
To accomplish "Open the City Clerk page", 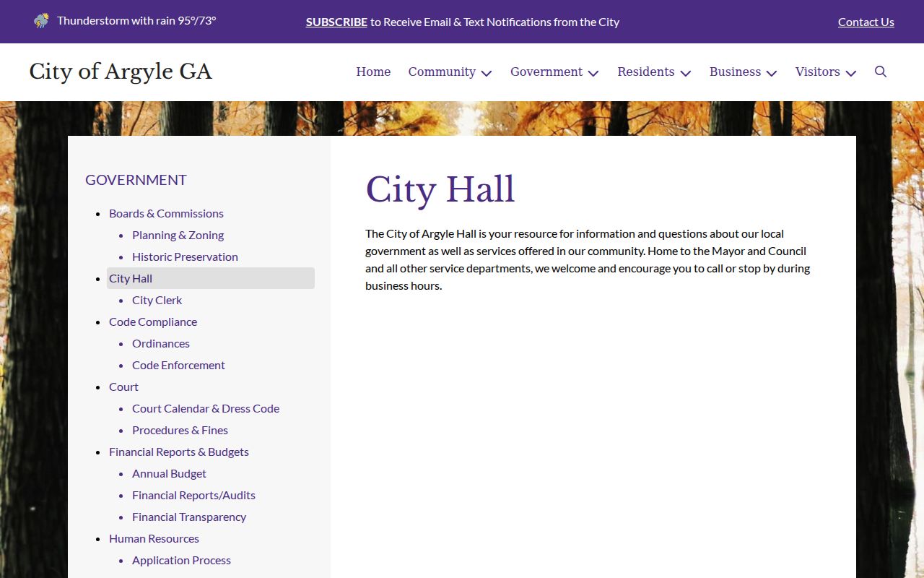I will tap(157, 300).
